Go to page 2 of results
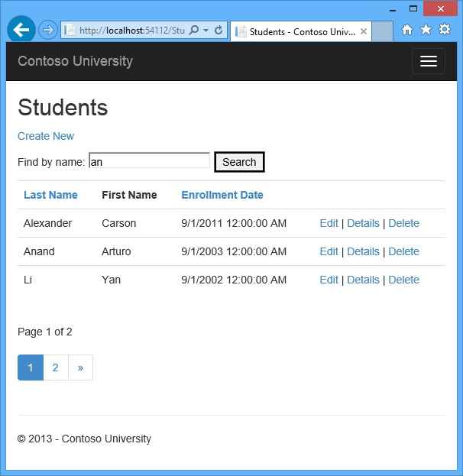 tap(56, 368)
